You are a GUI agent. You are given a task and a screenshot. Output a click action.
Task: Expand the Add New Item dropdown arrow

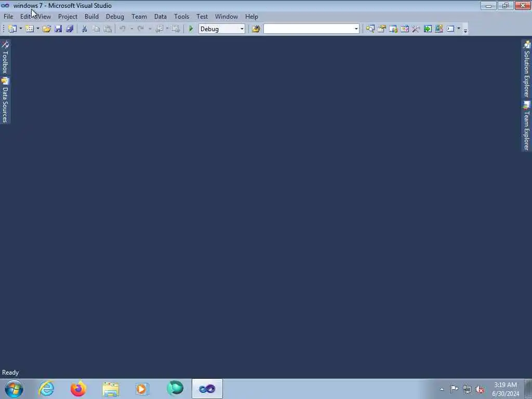[37, 29]
